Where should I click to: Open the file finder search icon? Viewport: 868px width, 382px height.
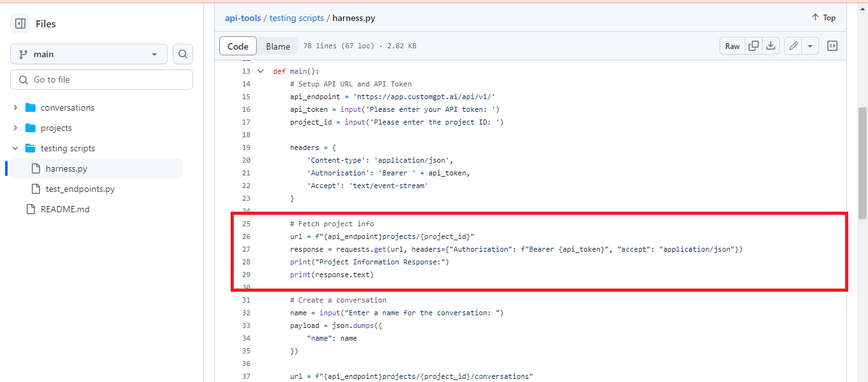183,54
